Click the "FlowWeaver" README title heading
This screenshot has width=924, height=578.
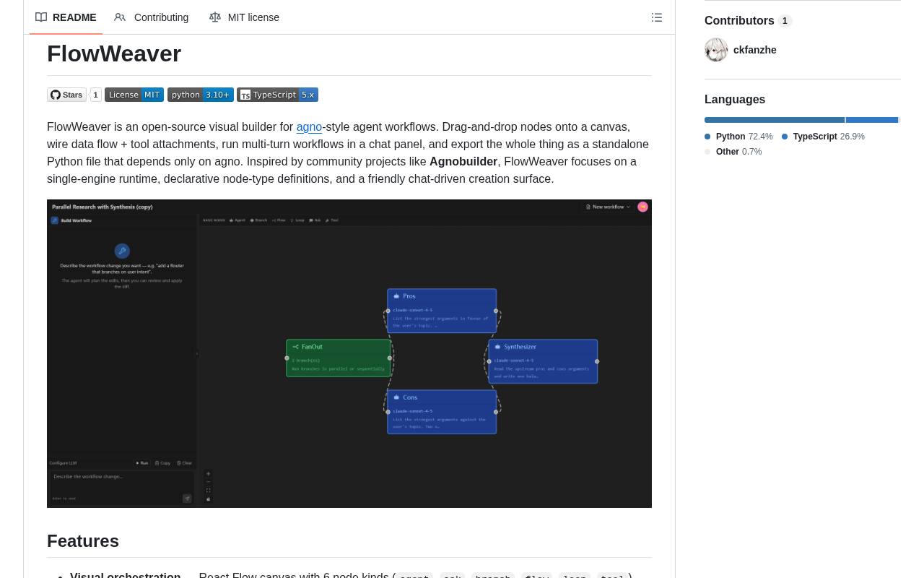click(x=114, y=53)
